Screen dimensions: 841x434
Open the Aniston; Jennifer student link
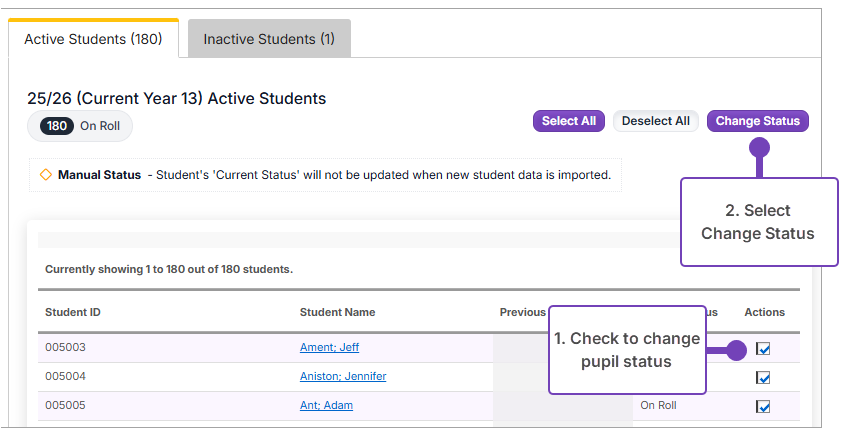click(343, 377)
